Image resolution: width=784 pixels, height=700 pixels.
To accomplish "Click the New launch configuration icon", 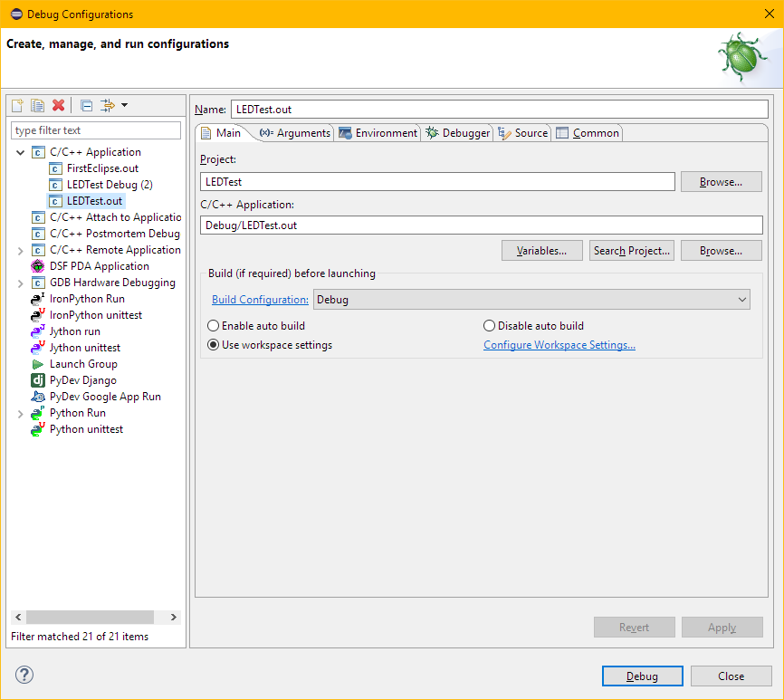I will pyautogui.click(x=17, y=105).
